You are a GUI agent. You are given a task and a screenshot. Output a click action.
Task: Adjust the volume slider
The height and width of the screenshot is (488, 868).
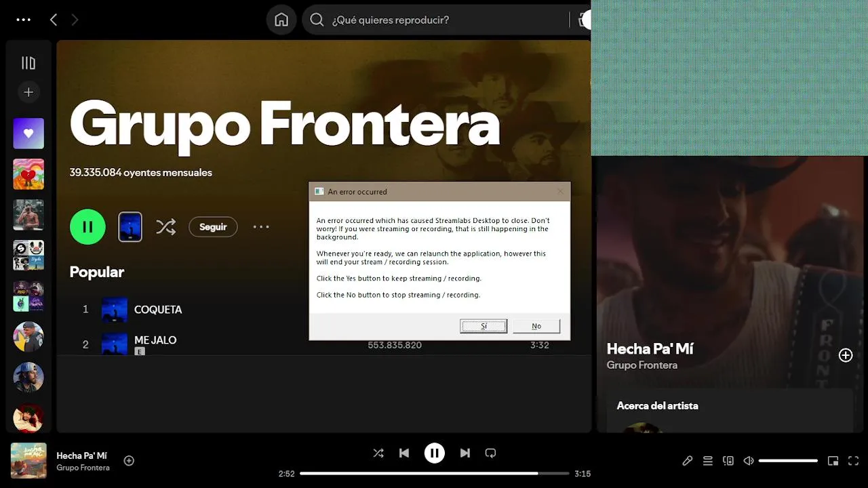coord(788,461)
